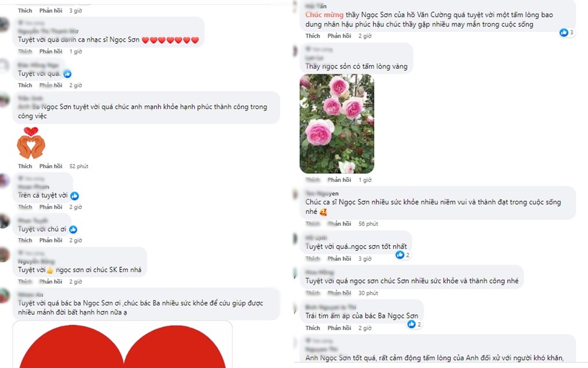Click like reaction on 'Trên cả tuyệt vời' comment
Image resolution: width=588 pixels, height=368 pixels.
tap(74, 196)
